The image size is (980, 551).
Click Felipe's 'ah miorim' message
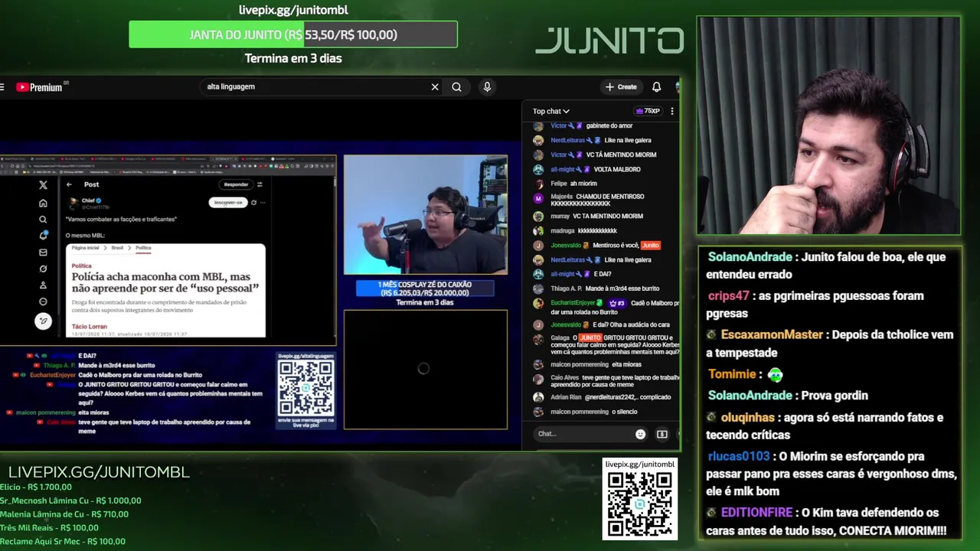(x=583, y=184)
